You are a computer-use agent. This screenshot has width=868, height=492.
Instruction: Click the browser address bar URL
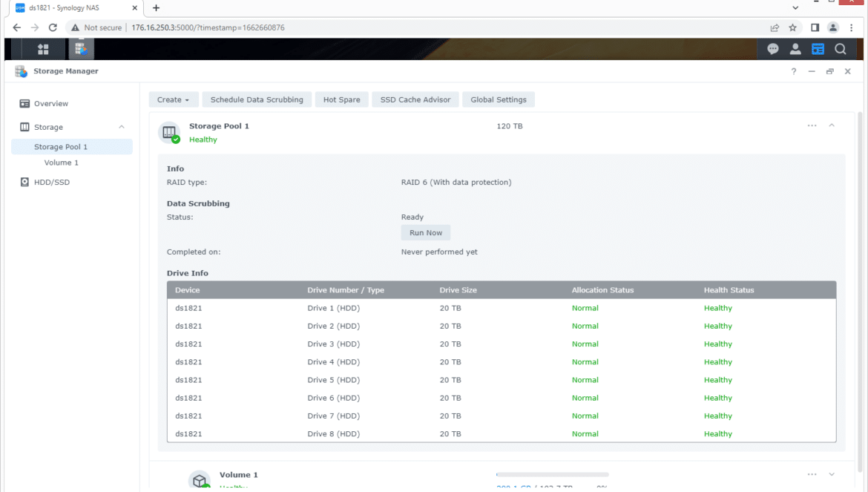click(208, 27)
